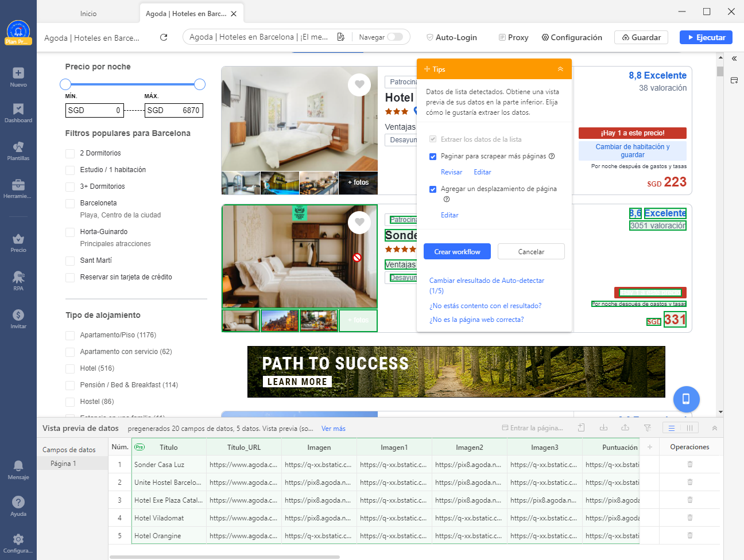This screenshot has height=560, width=744.
Task: Click the right panel workflow icon
Action: pos(734,80)
